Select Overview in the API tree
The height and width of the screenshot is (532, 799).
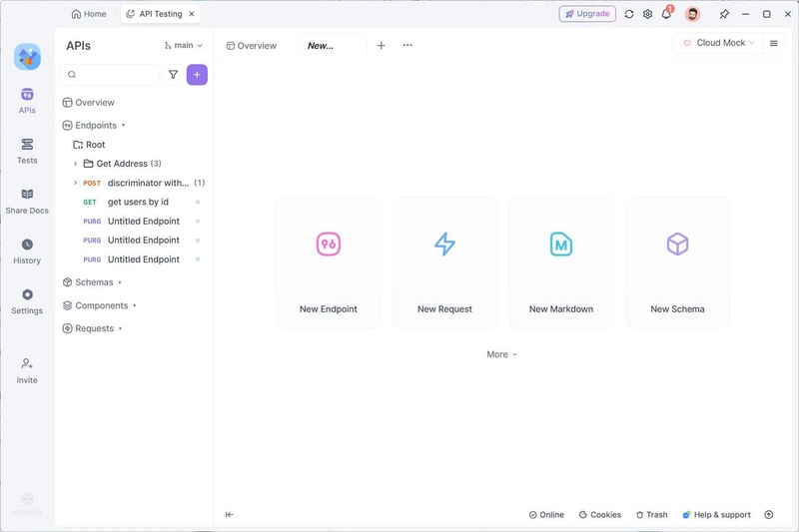point(89,103)
